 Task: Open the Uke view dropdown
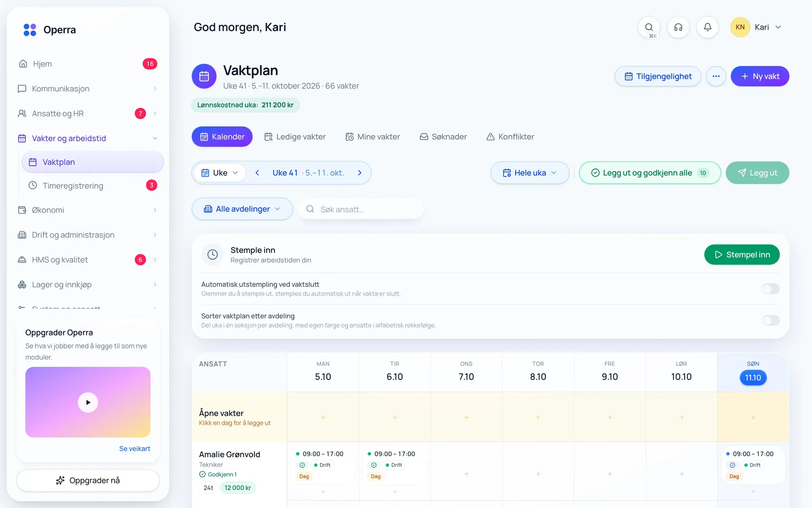[x=220, y=173]
